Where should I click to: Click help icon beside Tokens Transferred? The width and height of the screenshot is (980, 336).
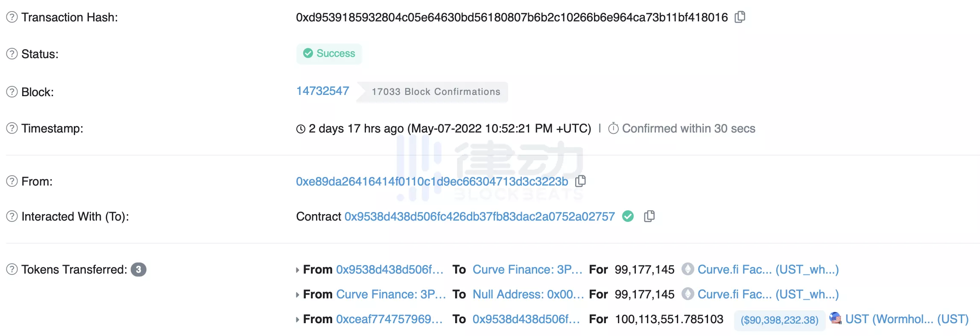pos(12,269)
